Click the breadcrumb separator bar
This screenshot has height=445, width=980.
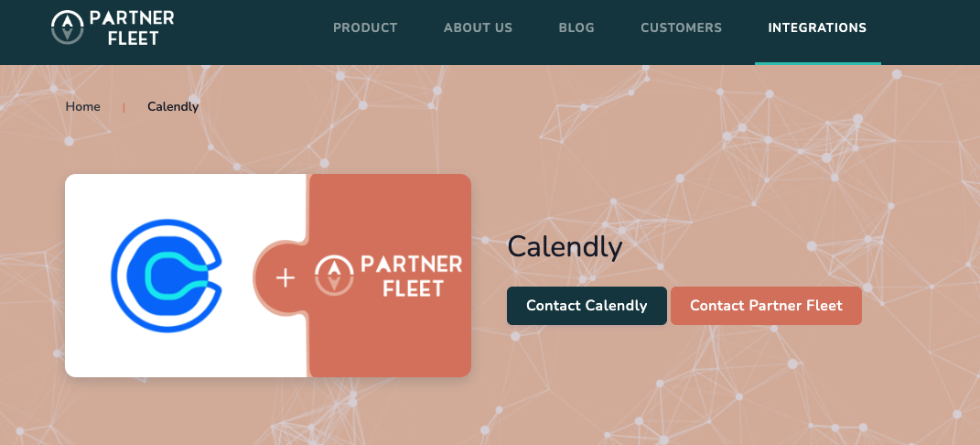tap(124, 107)
